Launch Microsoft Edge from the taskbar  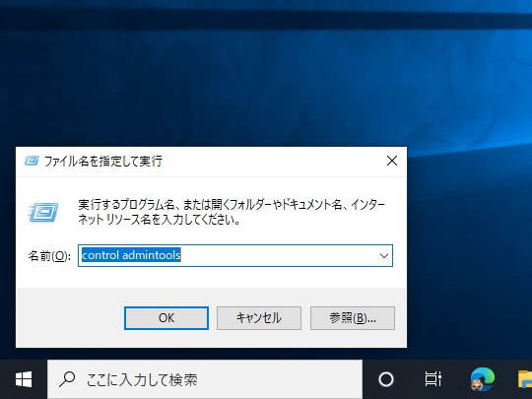(482, 379)
